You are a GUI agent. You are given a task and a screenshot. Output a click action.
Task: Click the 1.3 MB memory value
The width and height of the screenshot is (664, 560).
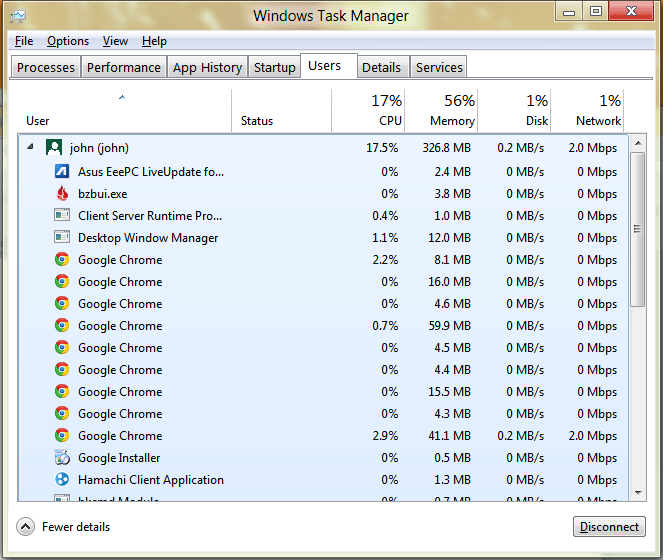[452, 480]
